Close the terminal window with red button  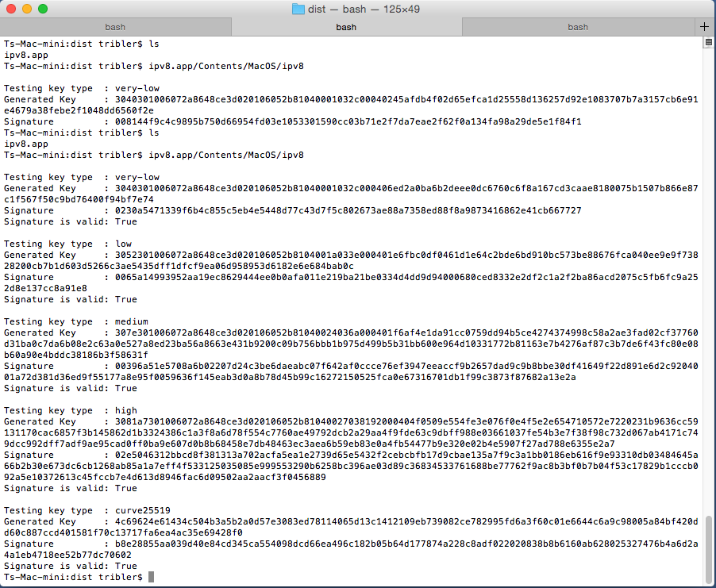tap(11, 9)
